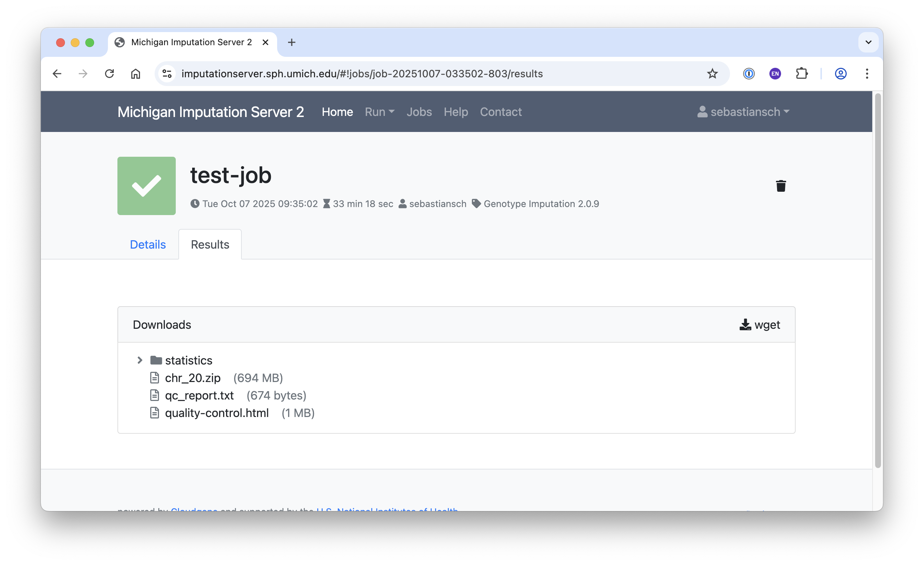Download chr_20.zip file

click(193, 378)
